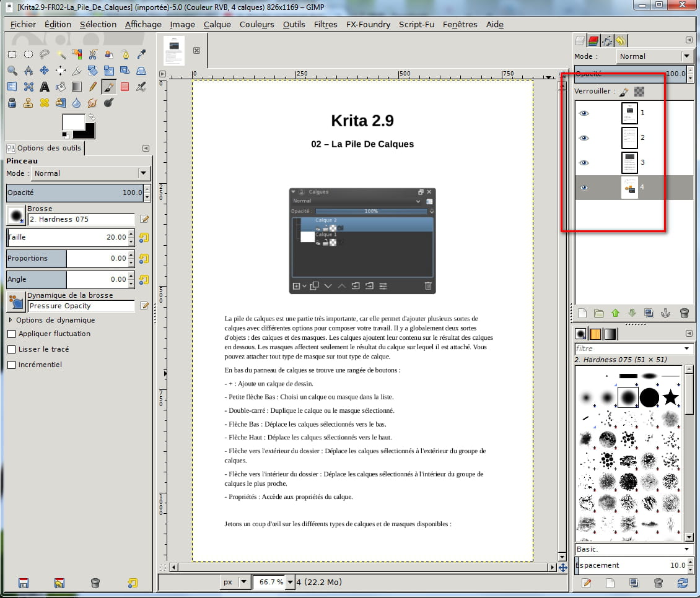Screen dimensions: 700x598
Task: Select the Pencil tool
Action: pos(93,87)
